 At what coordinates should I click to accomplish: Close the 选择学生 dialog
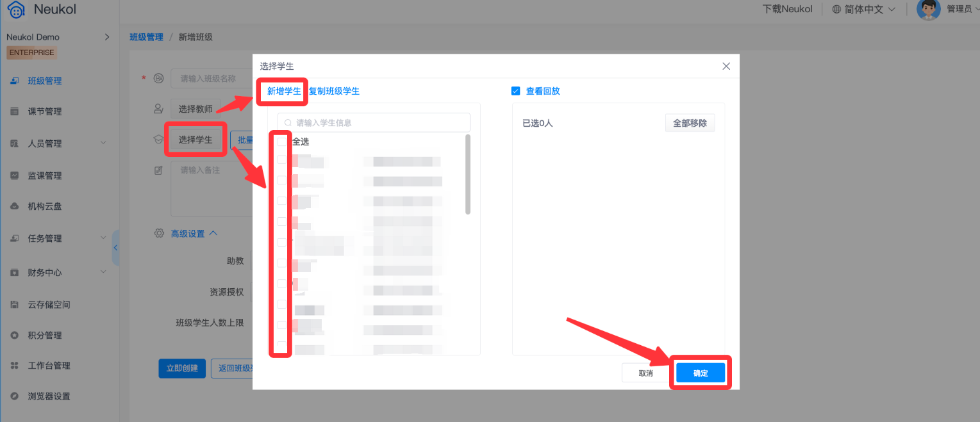[x=726, y=66]
